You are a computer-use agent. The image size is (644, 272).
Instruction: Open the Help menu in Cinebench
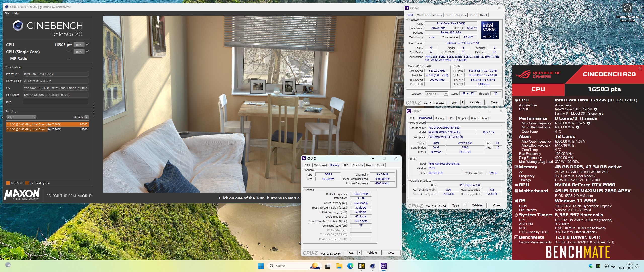(16, 13)
